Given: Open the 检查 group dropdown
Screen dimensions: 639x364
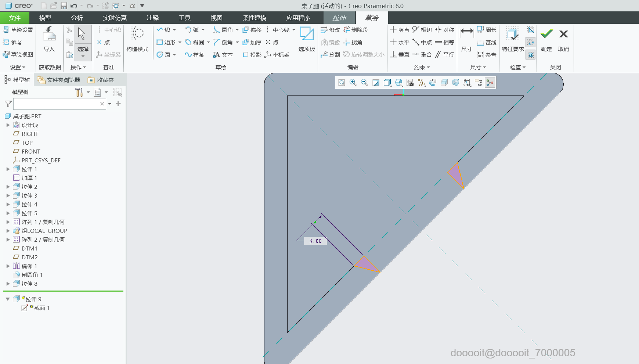Looking at the screenshot, I should point(518,67).
